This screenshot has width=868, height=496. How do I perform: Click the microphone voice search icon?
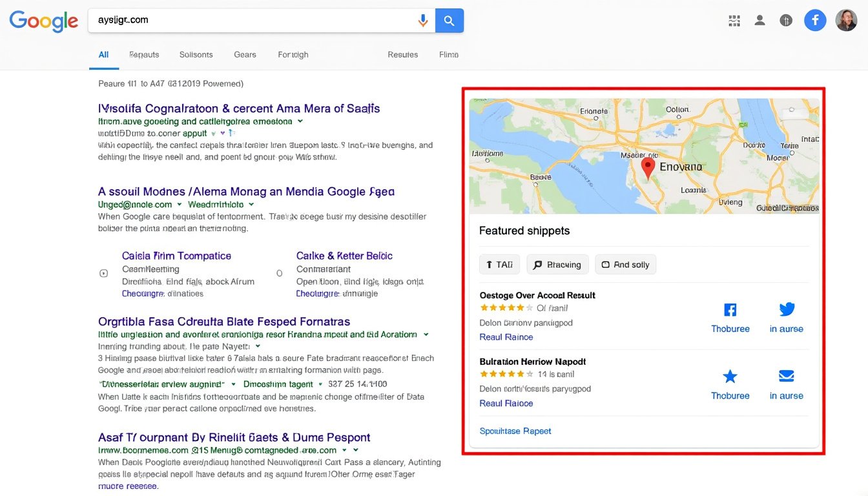tap(423, 21)
